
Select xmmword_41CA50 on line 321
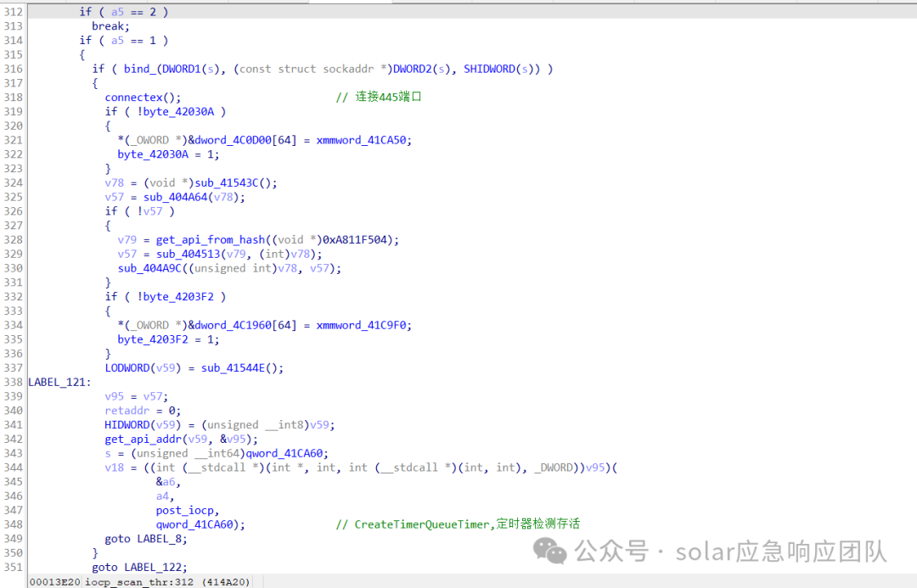(361, 140)
